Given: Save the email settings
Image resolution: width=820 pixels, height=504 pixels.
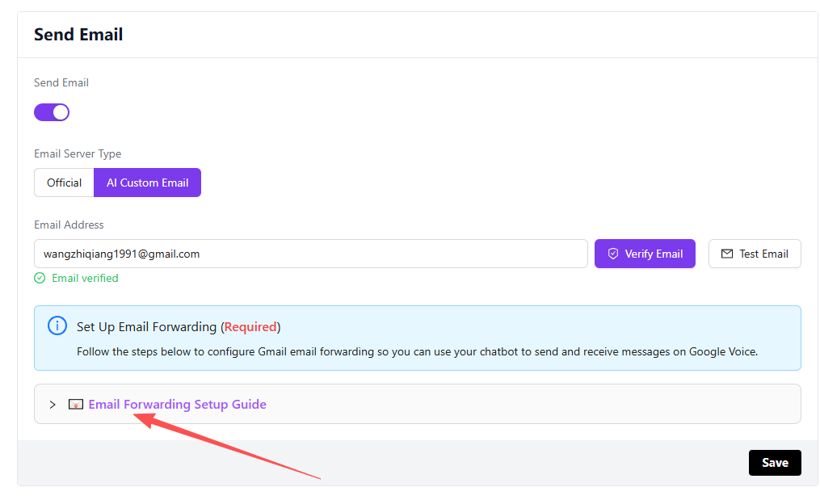Looking at the screenshot, I should click(774, 463).
